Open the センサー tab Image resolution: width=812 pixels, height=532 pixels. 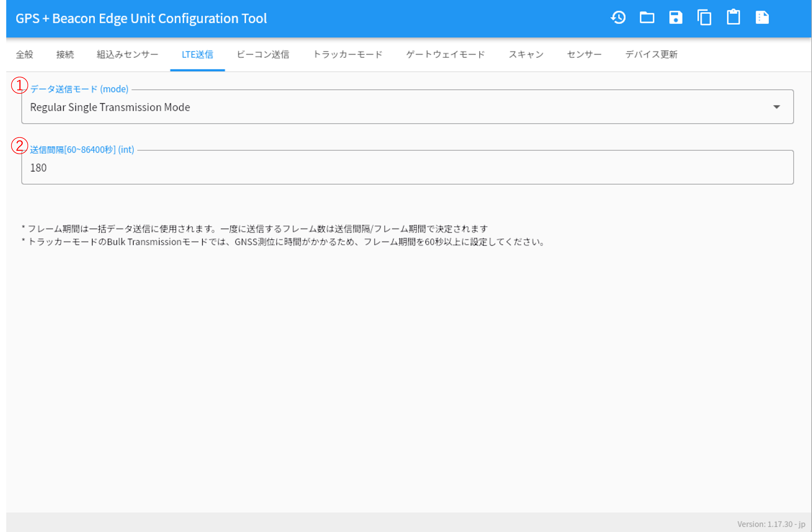point(584,55)
